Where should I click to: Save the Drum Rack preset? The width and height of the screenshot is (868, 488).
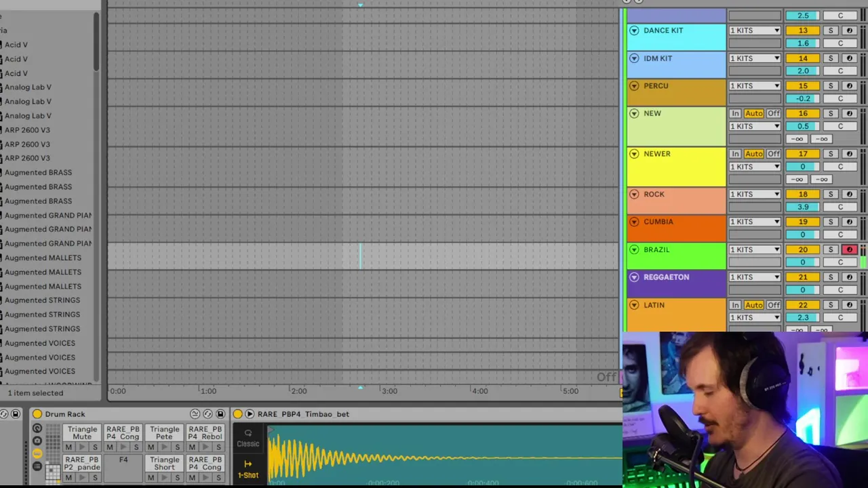(220, 414)
